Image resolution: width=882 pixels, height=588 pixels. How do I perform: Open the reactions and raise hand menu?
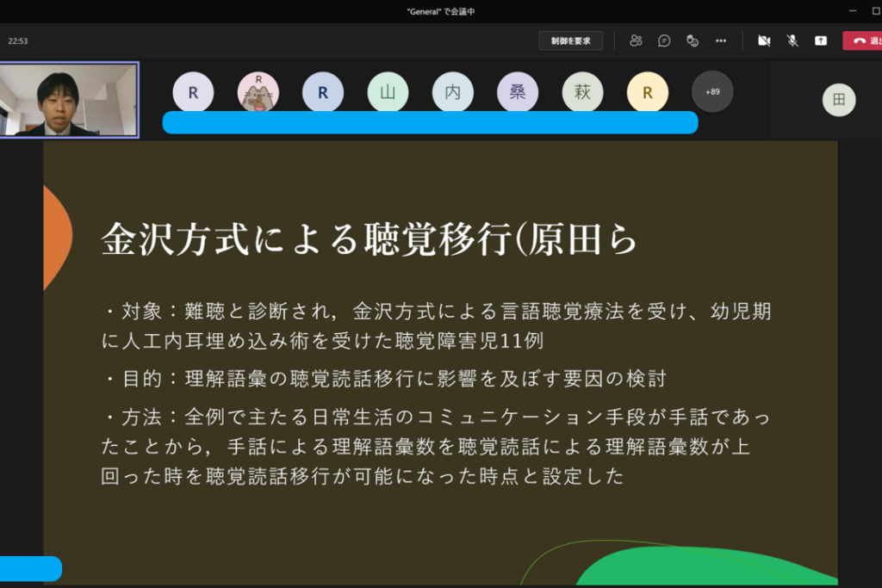[x=693, y=40]
